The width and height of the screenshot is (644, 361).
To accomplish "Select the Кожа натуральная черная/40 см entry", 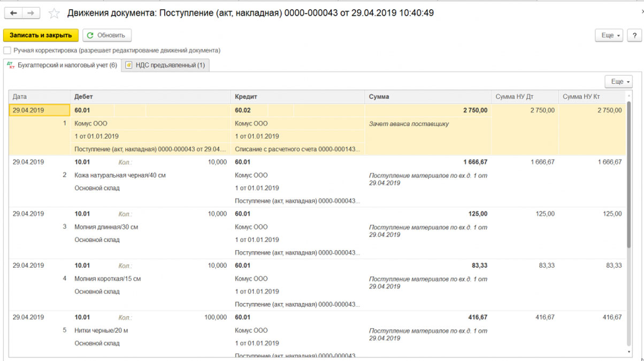I will pyautogui.click(x=120, y=175).
